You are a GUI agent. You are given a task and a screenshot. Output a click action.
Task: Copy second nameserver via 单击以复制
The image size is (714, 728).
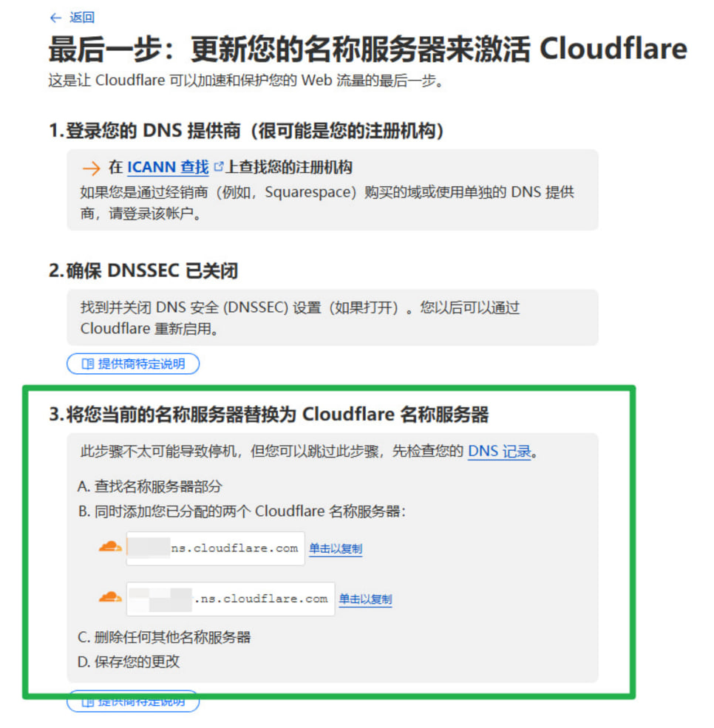365,599
